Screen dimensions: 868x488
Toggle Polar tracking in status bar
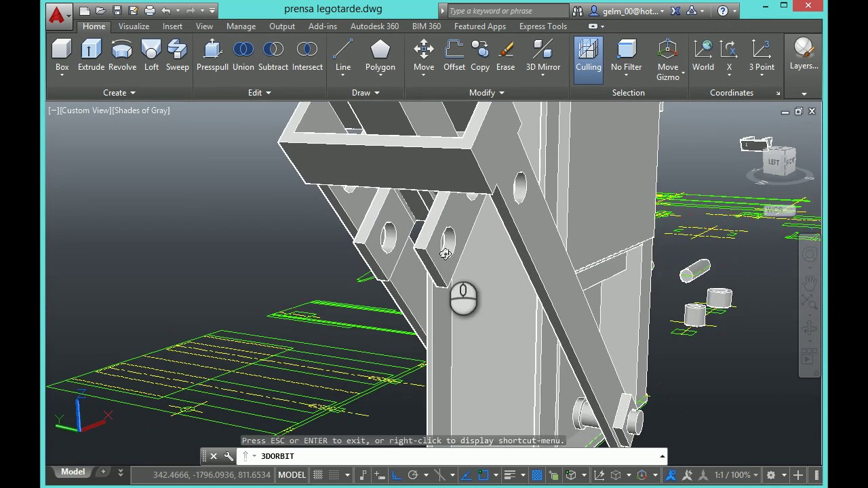click(412, 475)
